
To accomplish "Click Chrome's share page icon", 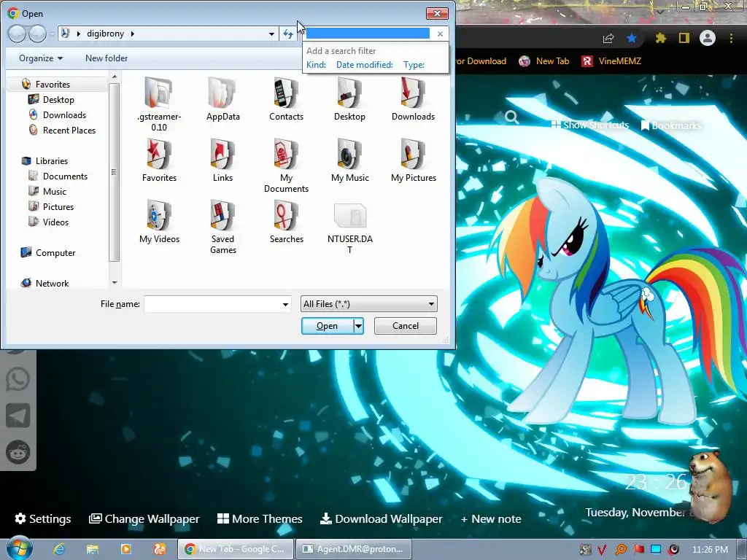I will pyautogui.click(x=608, y=38).
